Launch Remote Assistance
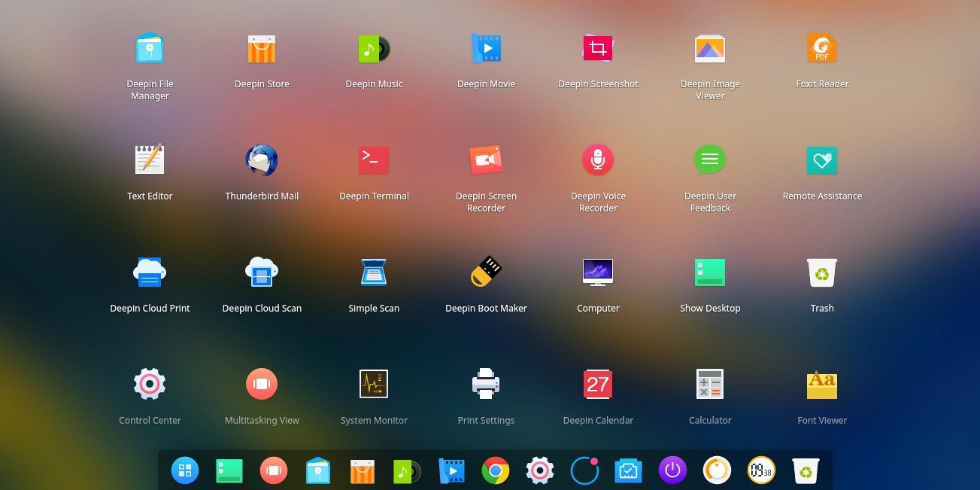 pos(822,161)
